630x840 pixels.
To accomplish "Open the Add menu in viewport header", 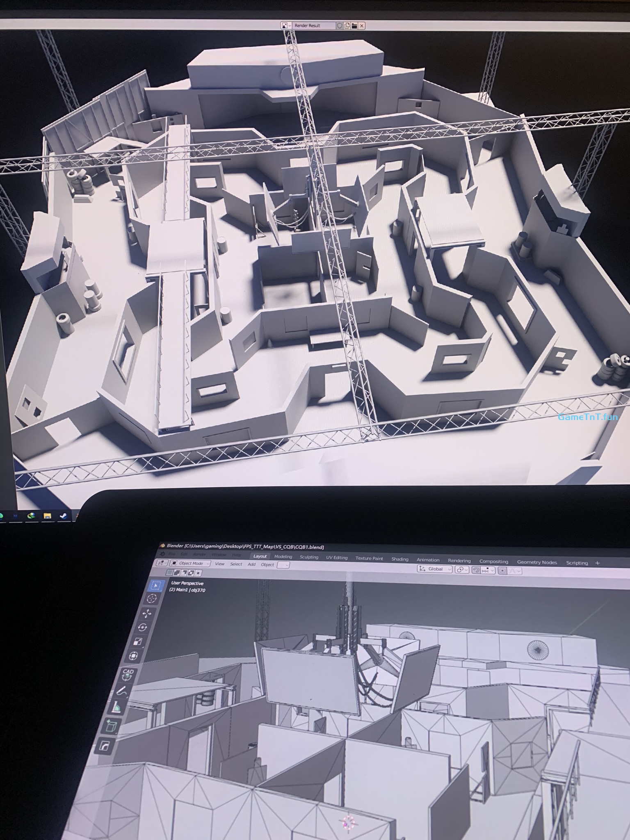I will coord(251,564).
